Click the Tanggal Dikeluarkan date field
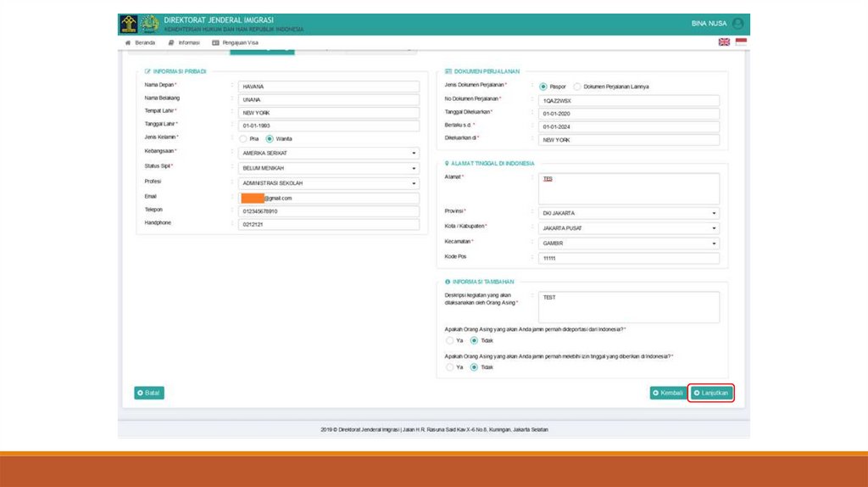868x487 pixels. coord(629,114)
